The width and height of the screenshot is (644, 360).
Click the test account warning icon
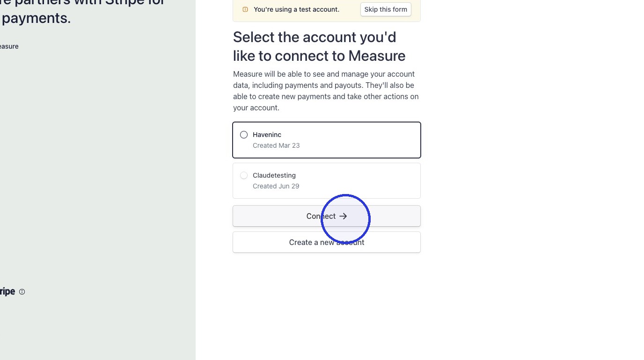tap(245, 9)
